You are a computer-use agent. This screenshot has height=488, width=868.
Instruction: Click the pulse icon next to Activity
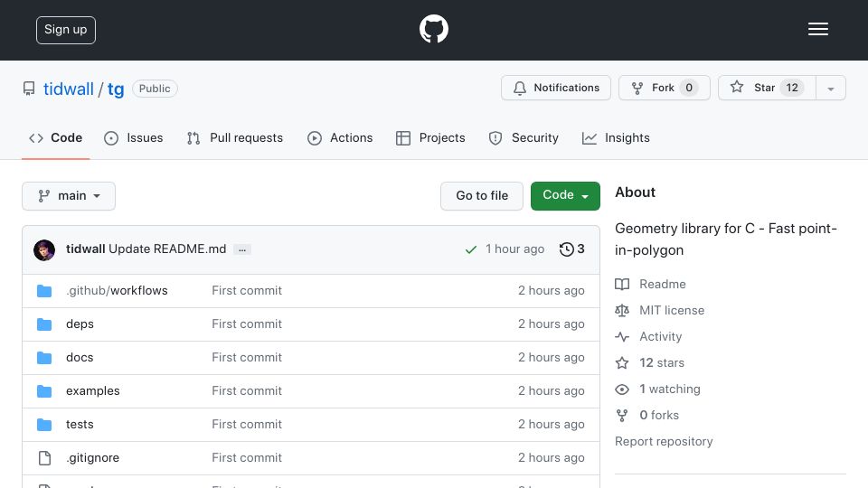pos(622,336)
